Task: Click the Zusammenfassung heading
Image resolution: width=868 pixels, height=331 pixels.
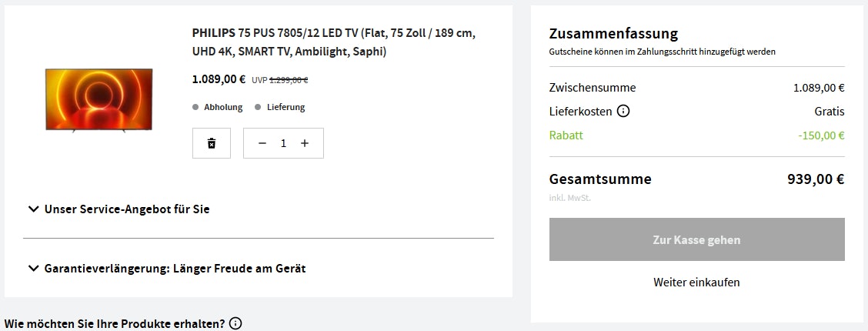Action: click(613, 34)
